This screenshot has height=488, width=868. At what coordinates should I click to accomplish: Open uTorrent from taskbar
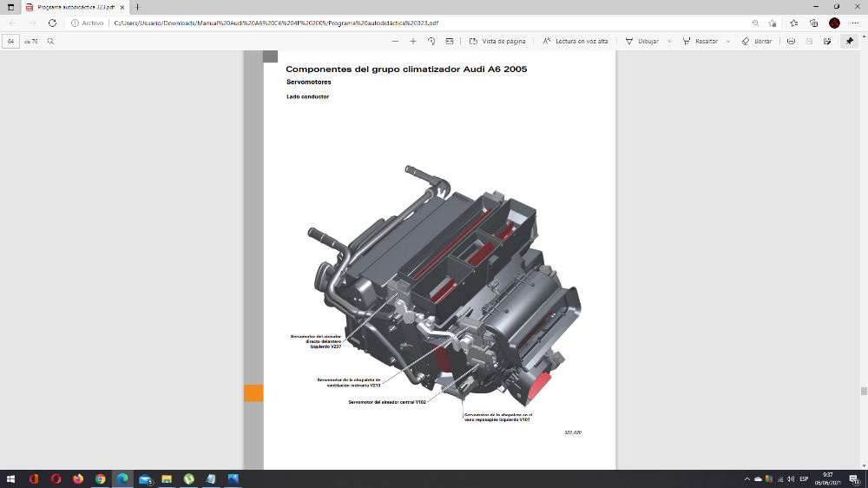(x=188, y=478)
